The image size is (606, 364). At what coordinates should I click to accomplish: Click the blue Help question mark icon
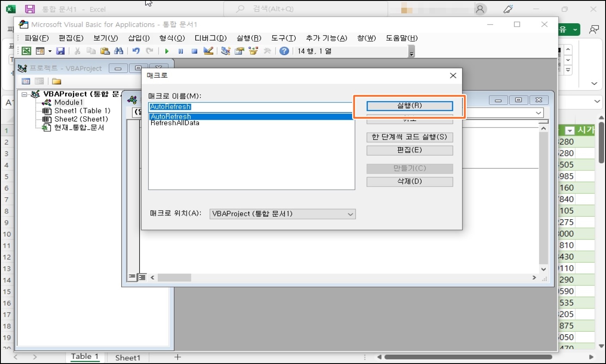click(284, 51)
